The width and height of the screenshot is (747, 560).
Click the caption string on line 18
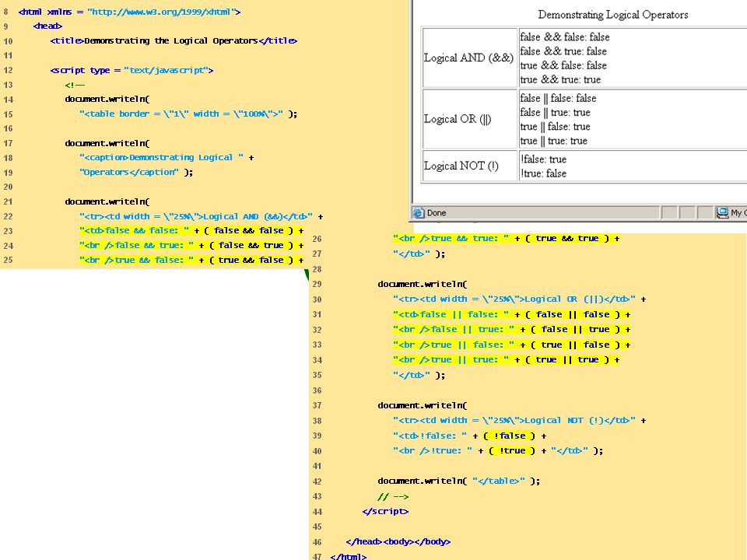pyautogui.click(x=162, y=158)
